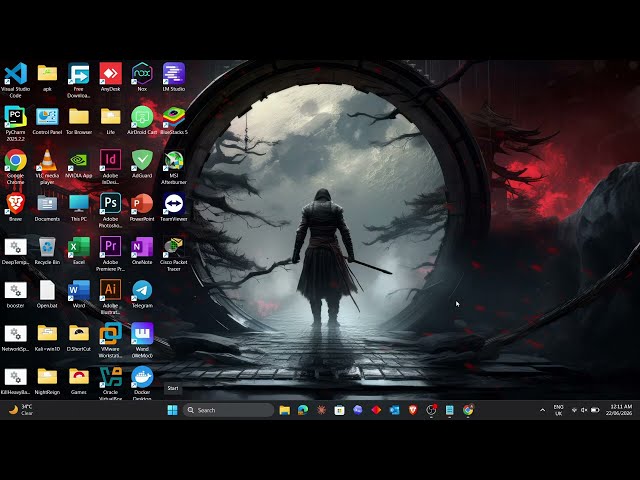Viewport: 640px width, 480px height.
Task: Open the Life folder on the desktop
Action: 110,120
